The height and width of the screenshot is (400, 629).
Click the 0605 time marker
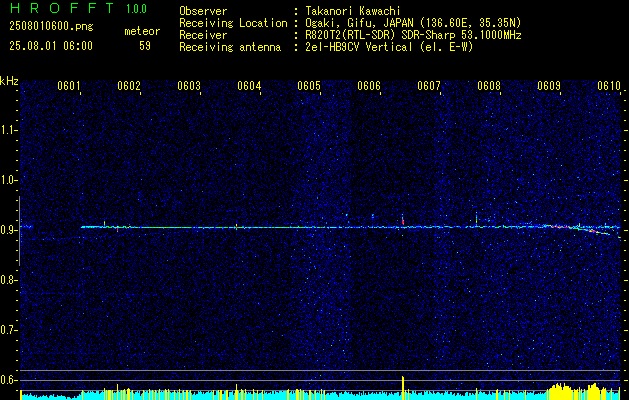[309, 86]
